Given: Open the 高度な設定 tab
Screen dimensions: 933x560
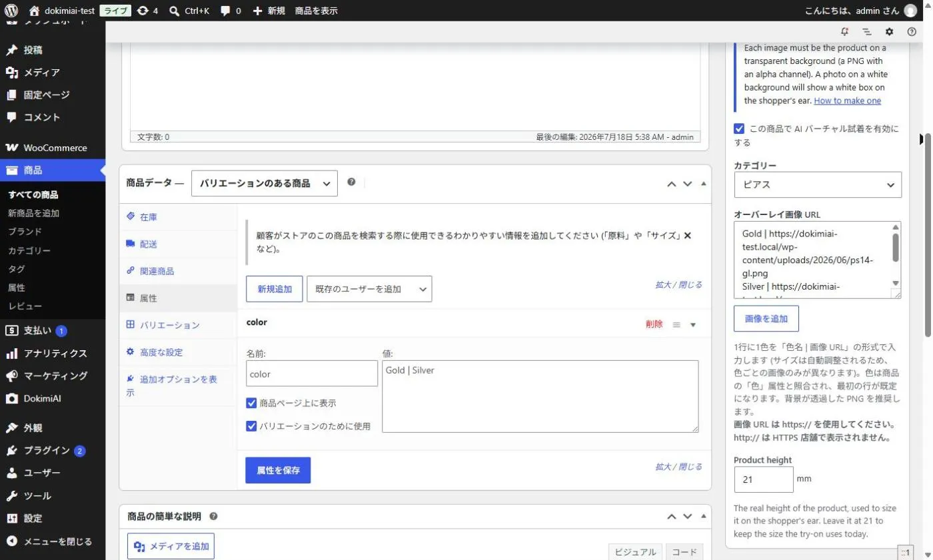Looking at the screenshot, I should tap(178, 352).
